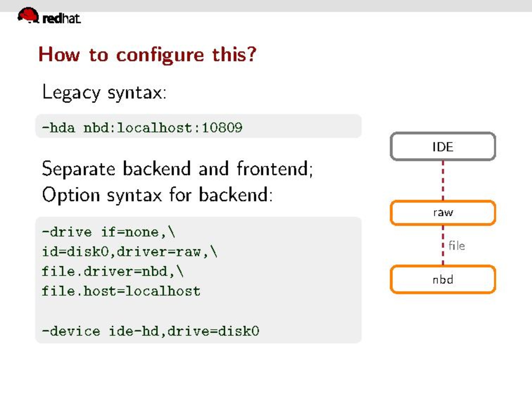532x399 pixels.
Task: Click the "redhat" wordmark text
Action: click(61, 18)
